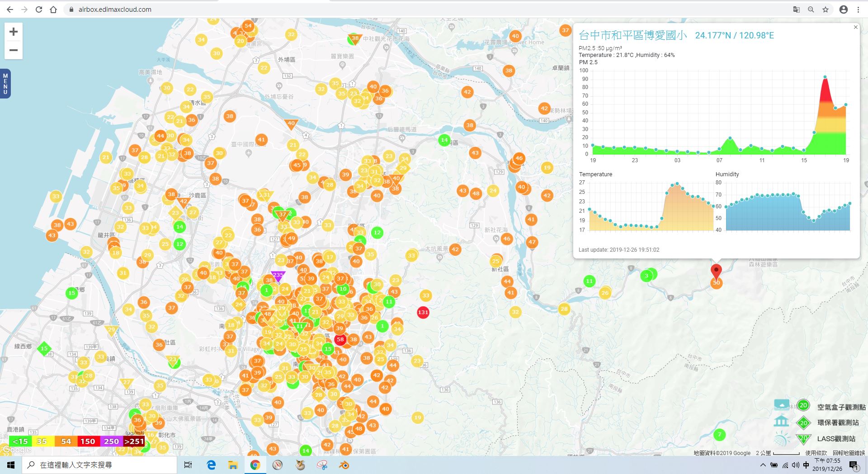Switch the 中 input method indicator
Image resolution: width=868 pixels, height=474 pixels.
pos(806,465)
